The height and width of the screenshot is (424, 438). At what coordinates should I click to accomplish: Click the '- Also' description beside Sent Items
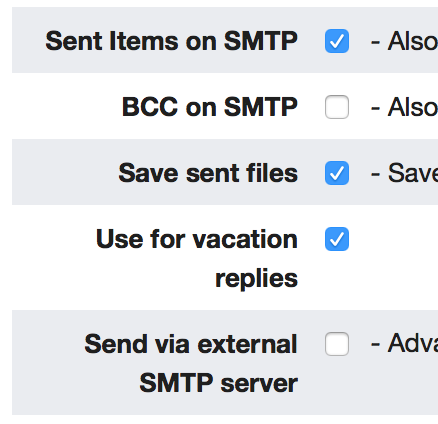point(404,41)
